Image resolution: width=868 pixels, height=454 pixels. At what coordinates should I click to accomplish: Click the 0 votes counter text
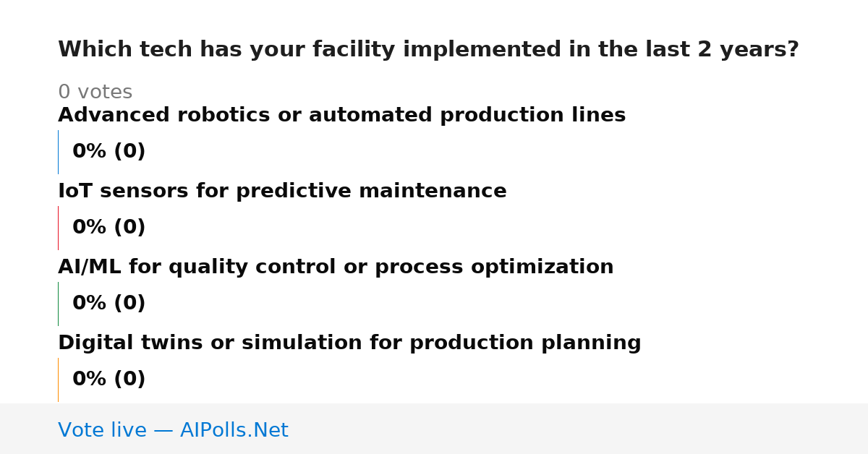(x=95, y=93)
